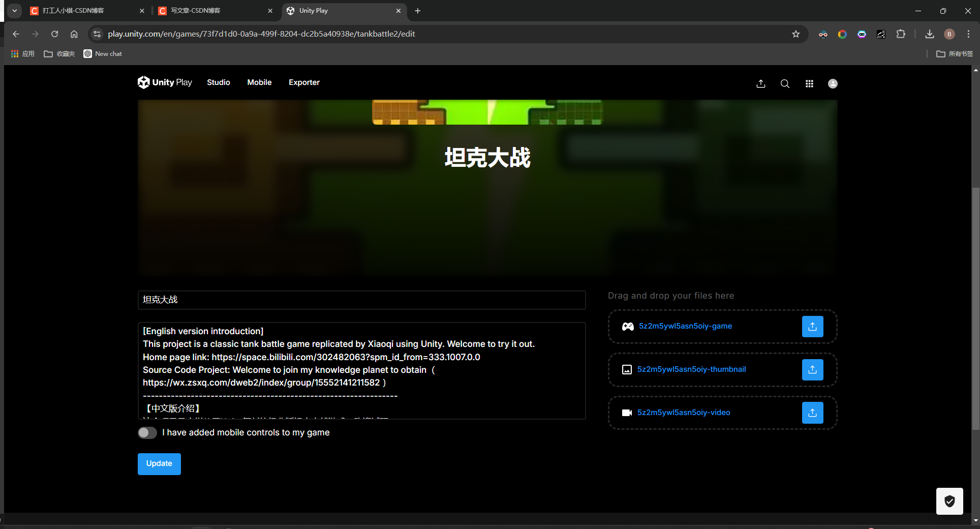980x529 pixels.
Task: Click the address bar URL
Action: pyautogui.click(x=261, y=34)
